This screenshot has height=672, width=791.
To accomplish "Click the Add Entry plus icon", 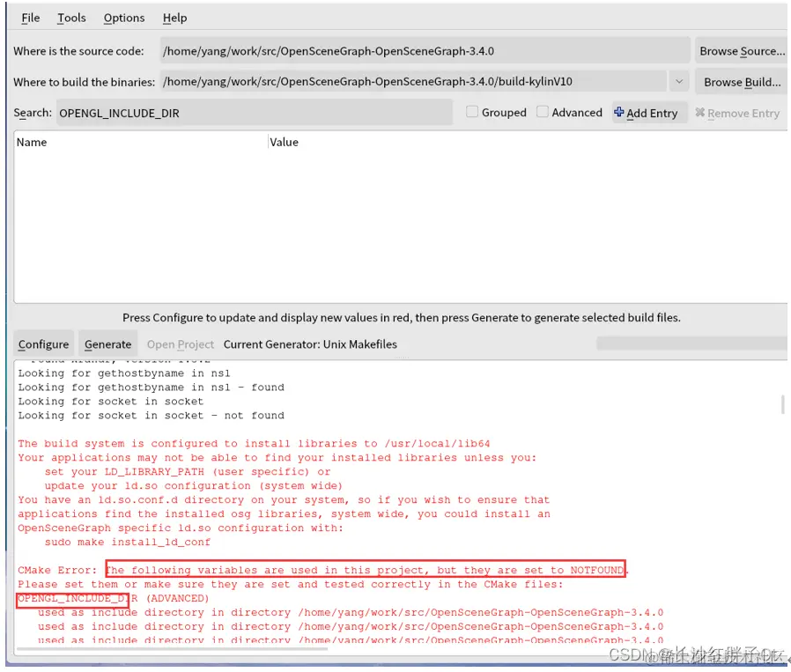I will [618, 112].
